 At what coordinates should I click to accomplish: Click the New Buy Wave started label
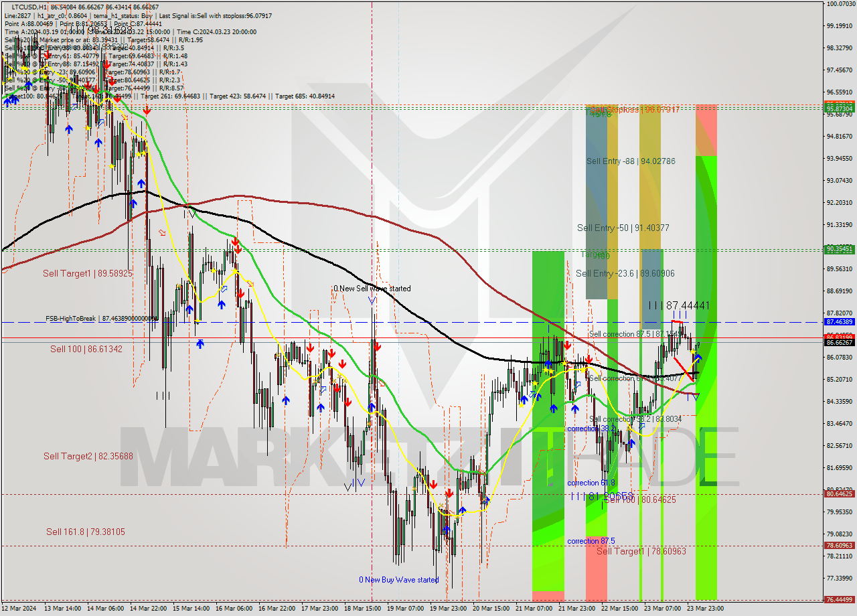coord(399,580)
